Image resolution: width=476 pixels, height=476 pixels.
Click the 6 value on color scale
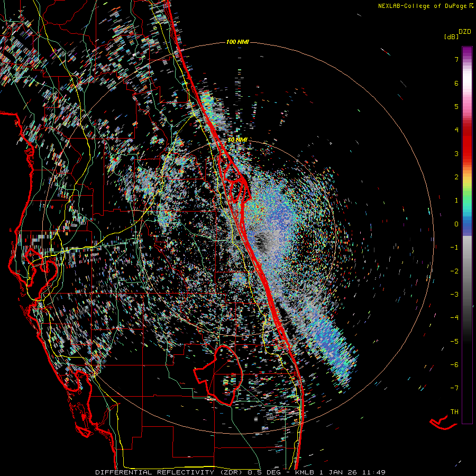[456, 83]
